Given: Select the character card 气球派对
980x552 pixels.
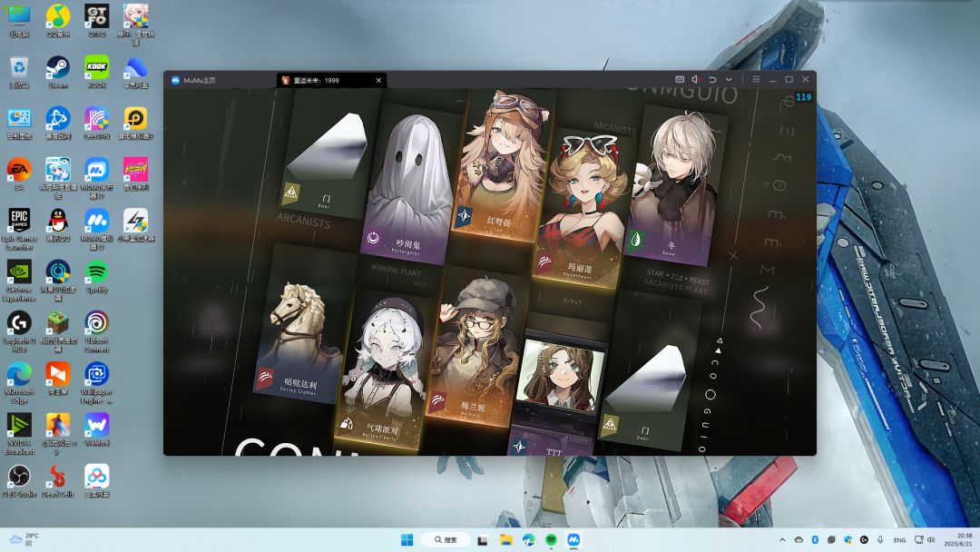Looking at the screenshot, I should (x=382, y=370).
